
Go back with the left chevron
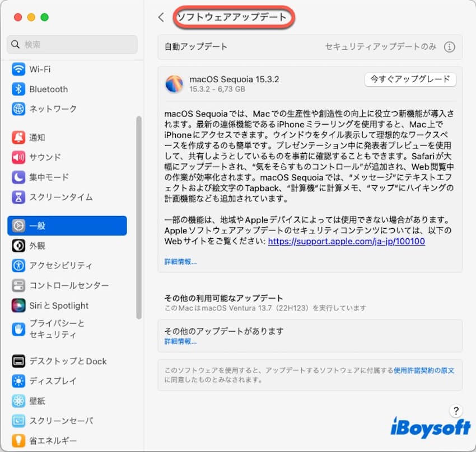pos(161,17)
